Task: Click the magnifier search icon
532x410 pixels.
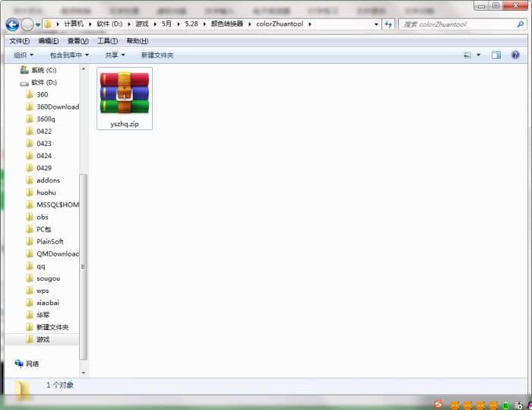Action: coord(521,24)
